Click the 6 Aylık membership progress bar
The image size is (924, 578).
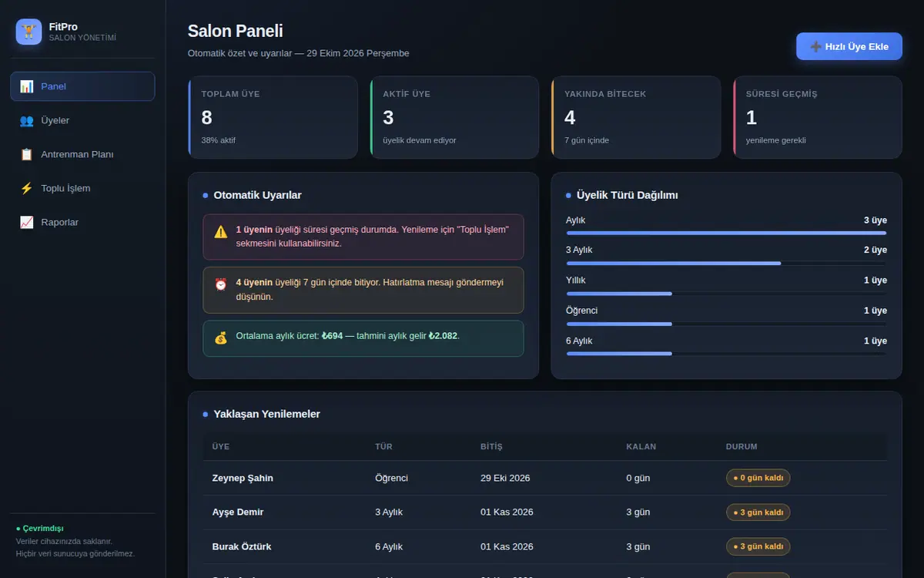pyautogui.click(x=726, y=354)
